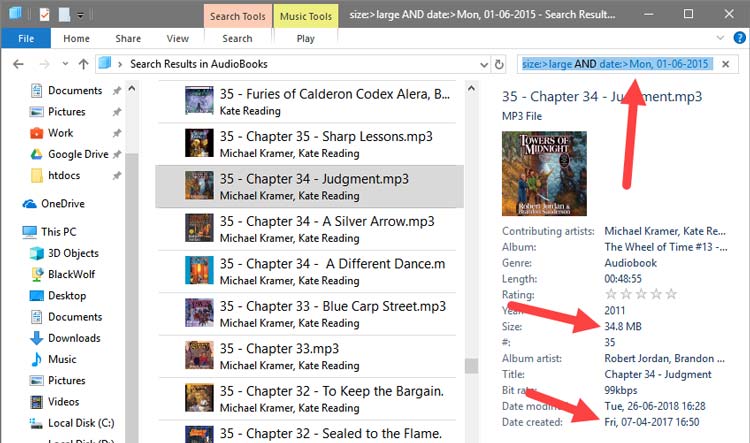This screenshot has width=750, height=443.
Task: Open the Play tab under Music Tools
Action: click(x=306, y=39)
